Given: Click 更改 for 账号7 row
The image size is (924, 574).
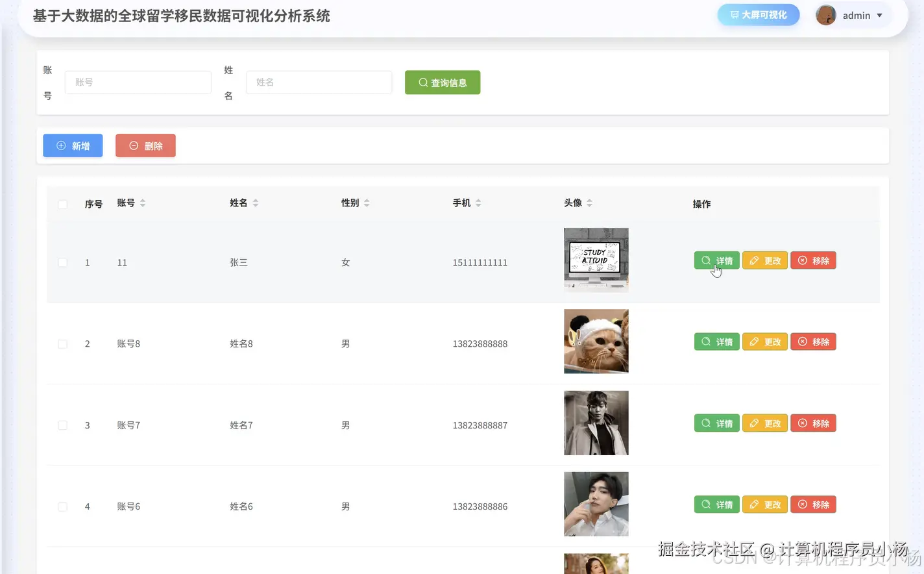Looking at the screenshot, I should pyautogui.click(x=765, y=423).
